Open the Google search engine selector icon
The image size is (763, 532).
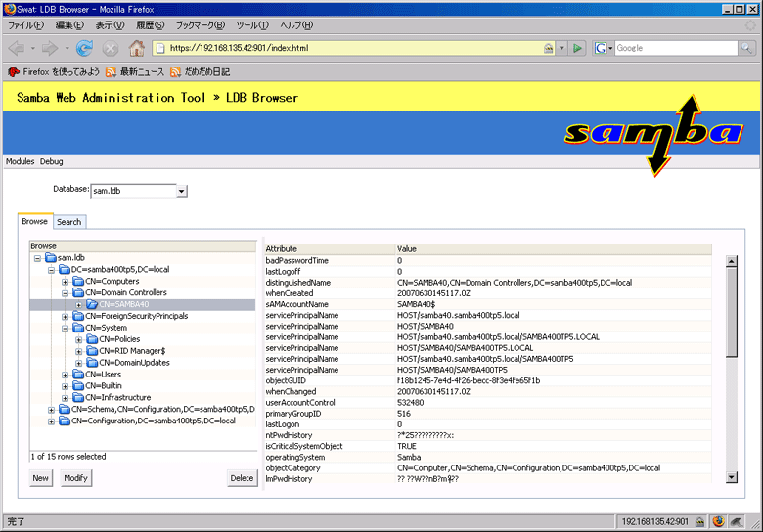pos(603,48)
